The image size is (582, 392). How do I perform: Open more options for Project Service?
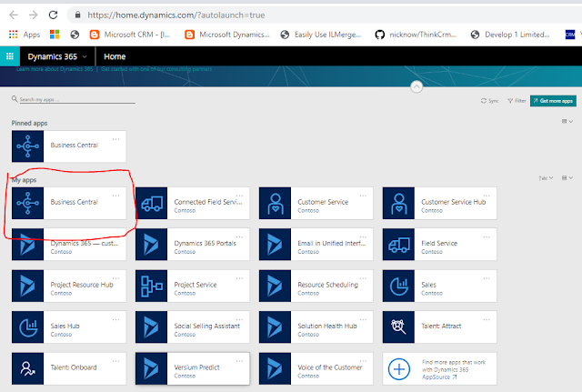[x=239, y=278]
